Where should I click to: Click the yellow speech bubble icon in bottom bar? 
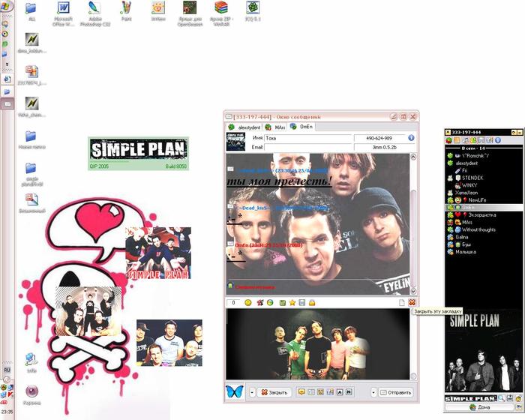[301, 391]
